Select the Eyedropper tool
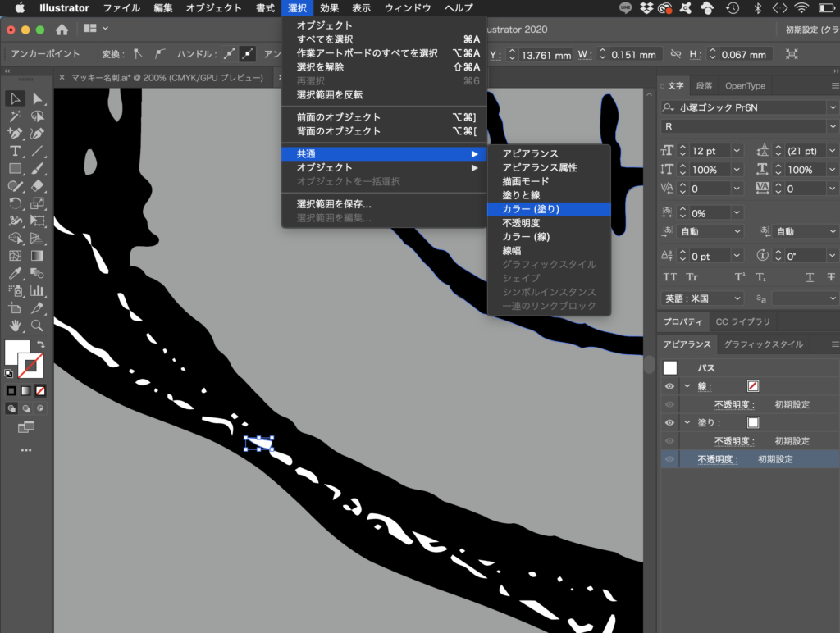Image resolution: width=840 pixels, height=633 pixels. click(15, 273)
